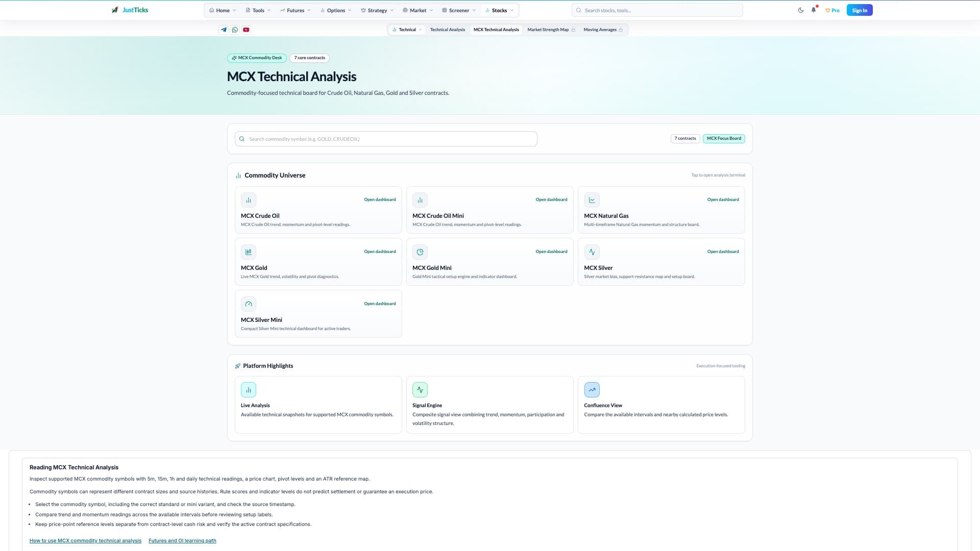Click the MCX Silver Mini gauge icon
This screenshot has height=551, width=980.
pyautogui.click(x=249, y=304)
